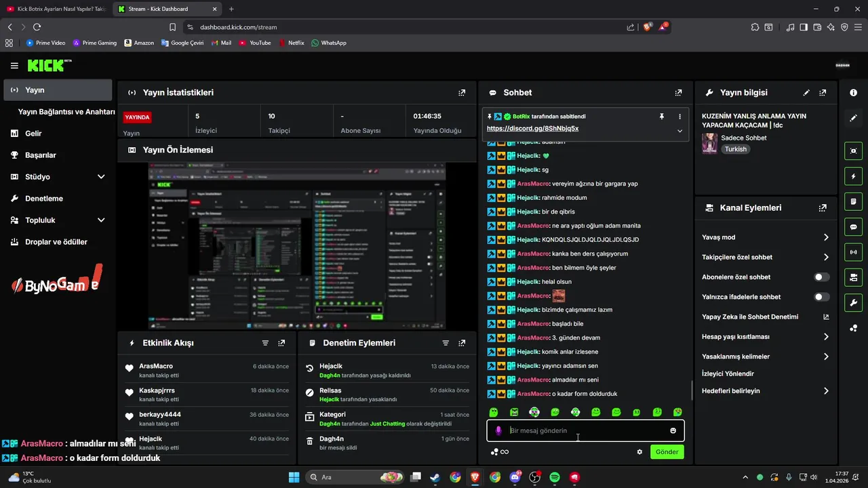
Task: Click the info icon in right sidebar
Action: 853,92
